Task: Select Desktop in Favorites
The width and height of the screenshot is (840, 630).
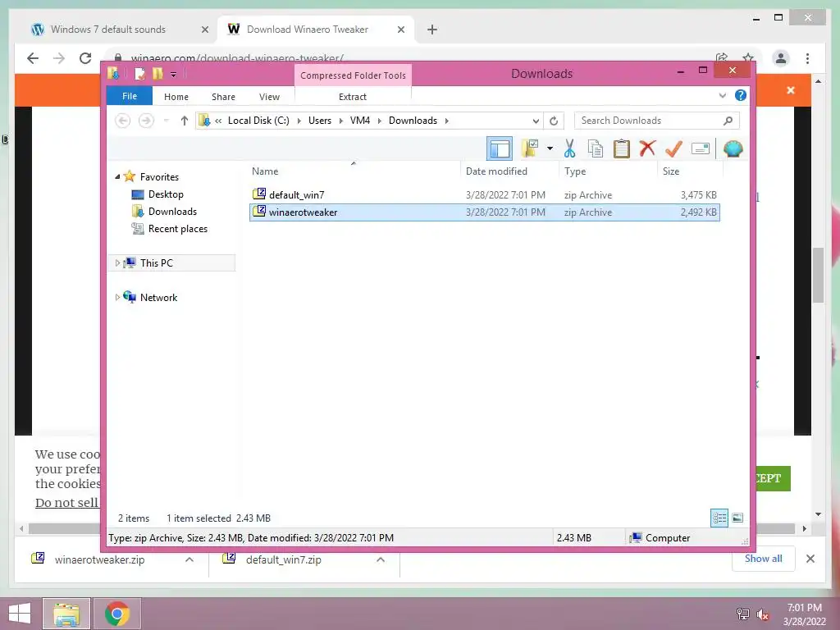Action: [166, 194]
